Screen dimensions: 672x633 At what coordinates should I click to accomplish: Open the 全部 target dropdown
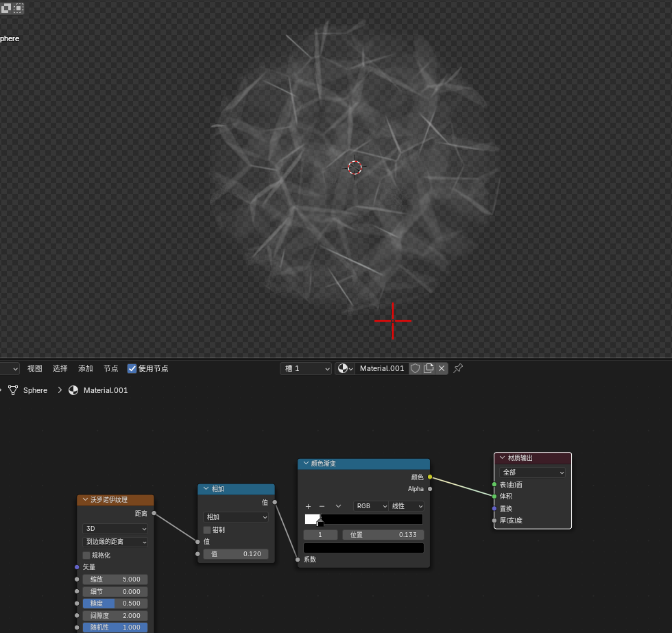[532, 473]
